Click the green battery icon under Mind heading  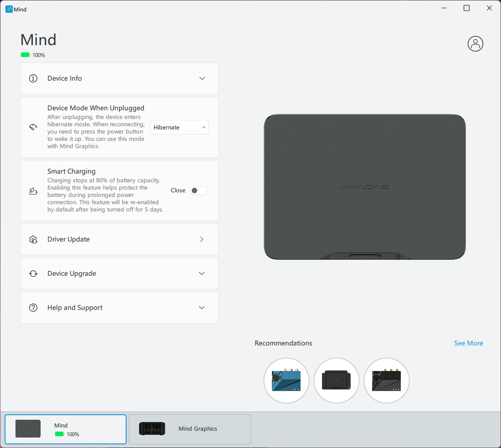pos(25,55)
